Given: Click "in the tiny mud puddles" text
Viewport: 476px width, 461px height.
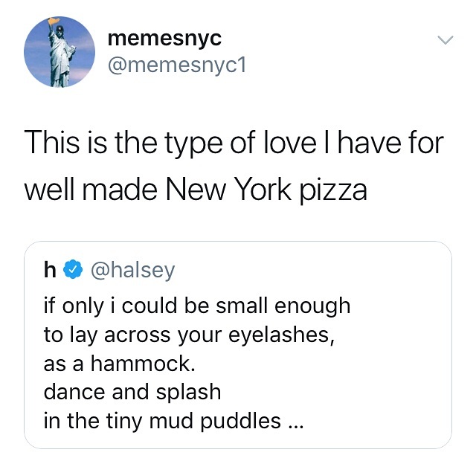Looking at the screenshot, I should coord(162,420).
